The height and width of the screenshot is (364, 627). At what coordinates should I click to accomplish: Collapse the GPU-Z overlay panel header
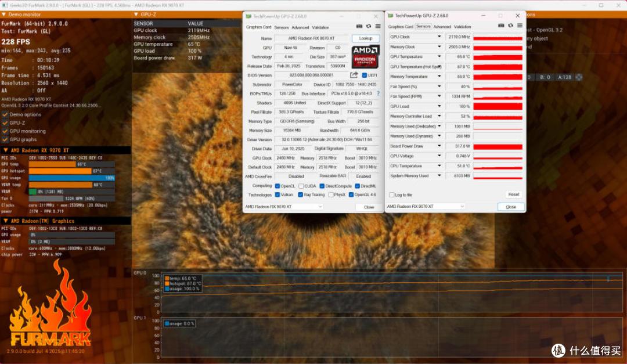pos(136,15)
